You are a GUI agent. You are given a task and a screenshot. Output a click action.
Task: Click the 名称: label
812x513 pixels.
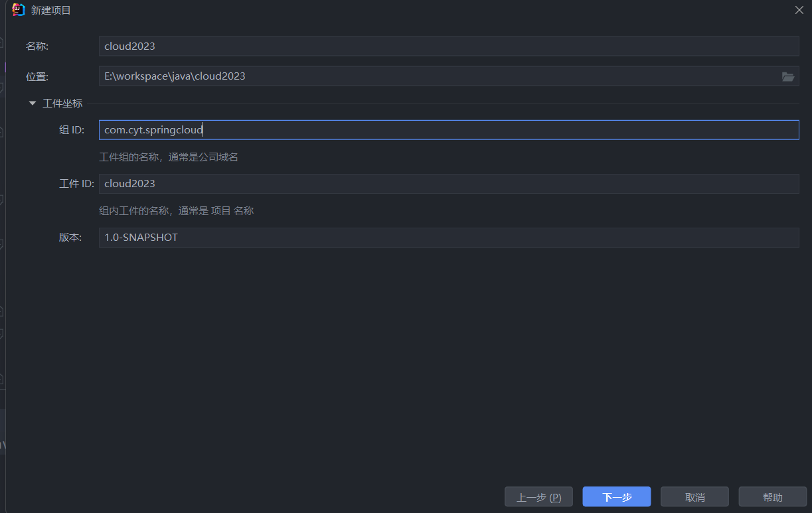(37, 46)
